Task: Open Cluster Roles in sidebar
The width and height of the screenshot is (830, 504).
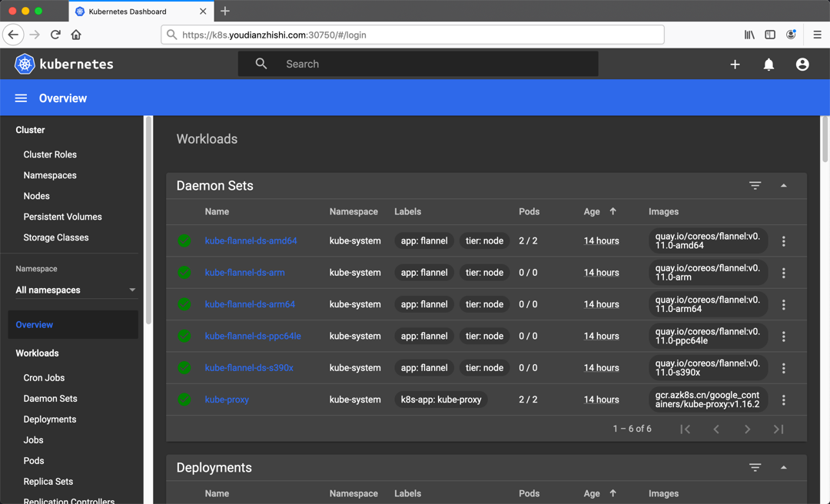Action: (x=50, y=154)
